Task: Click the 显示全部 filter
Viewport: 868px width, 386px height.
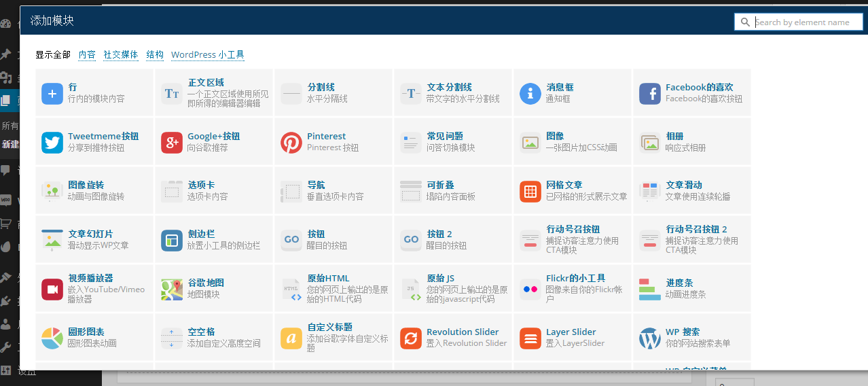Action: 53,55
